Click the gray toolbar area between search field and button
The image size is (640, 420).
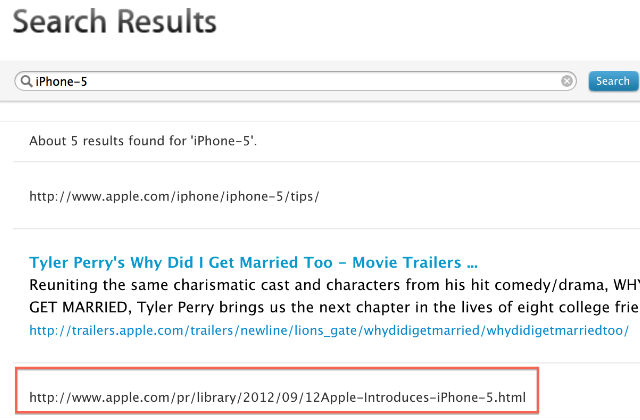[x=582, y=81]
